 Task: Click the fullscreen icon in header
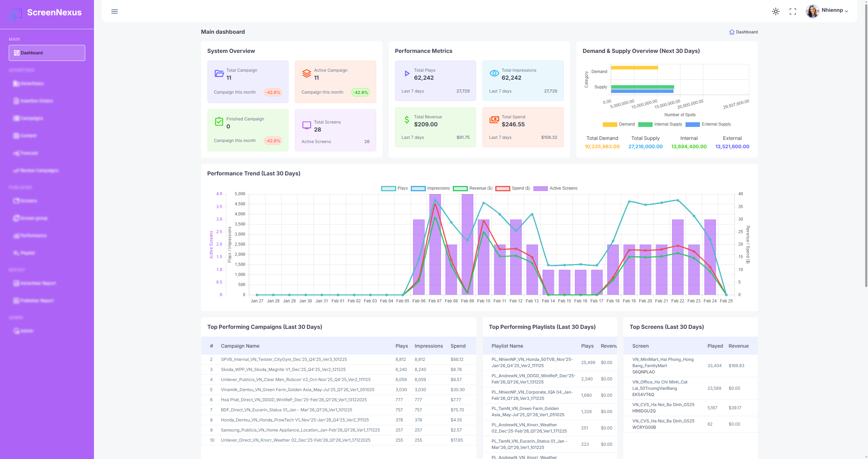point(793,11)
